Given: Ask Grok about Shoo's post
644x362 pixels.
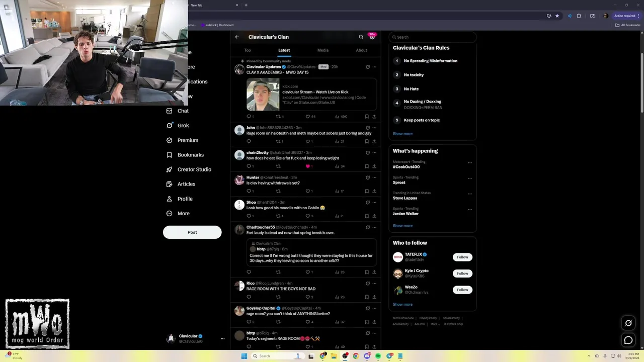Looking at the screenshot, I should pos(367,202).
